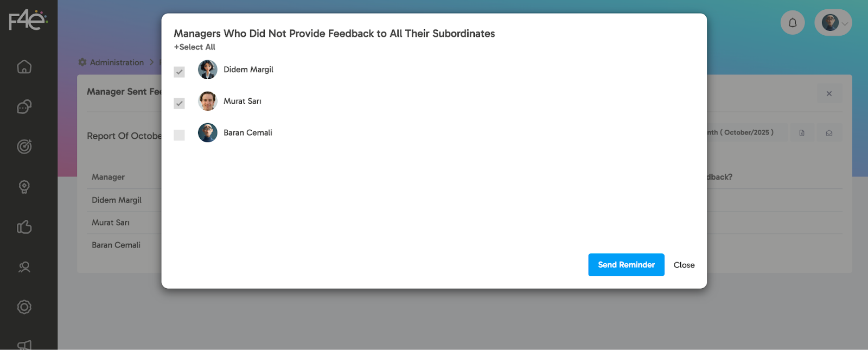Viewport: 868px width, 350px height.
Task: Expand the user profile dropdown
Action: coord(833,23)
